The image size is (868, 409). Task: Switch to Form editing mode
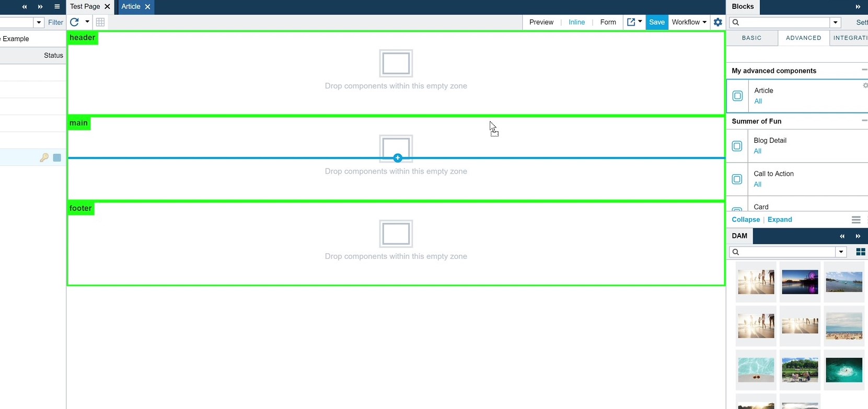pyautogui.click(x=608, y=22)
